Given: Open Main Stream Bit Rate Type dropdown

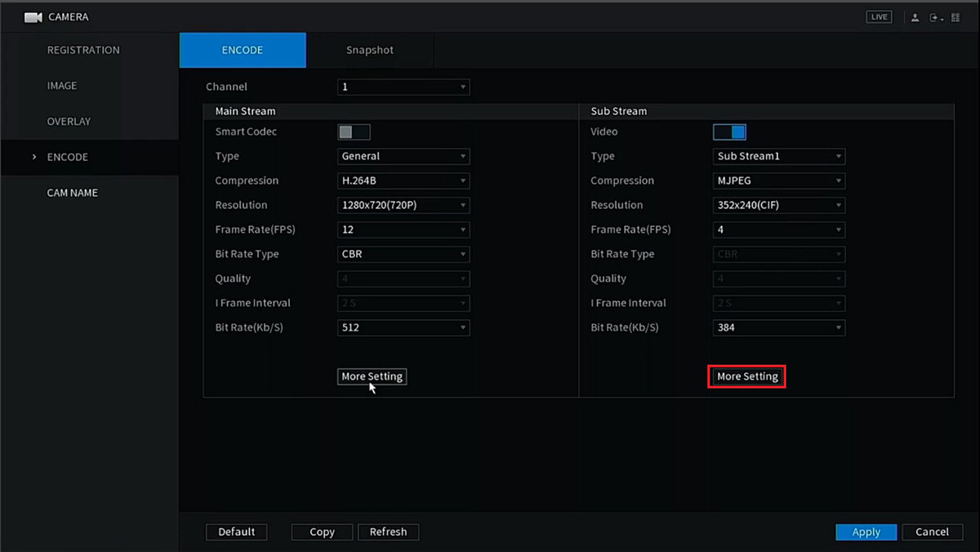Looking at the screenshot, I should click(403, 255).
